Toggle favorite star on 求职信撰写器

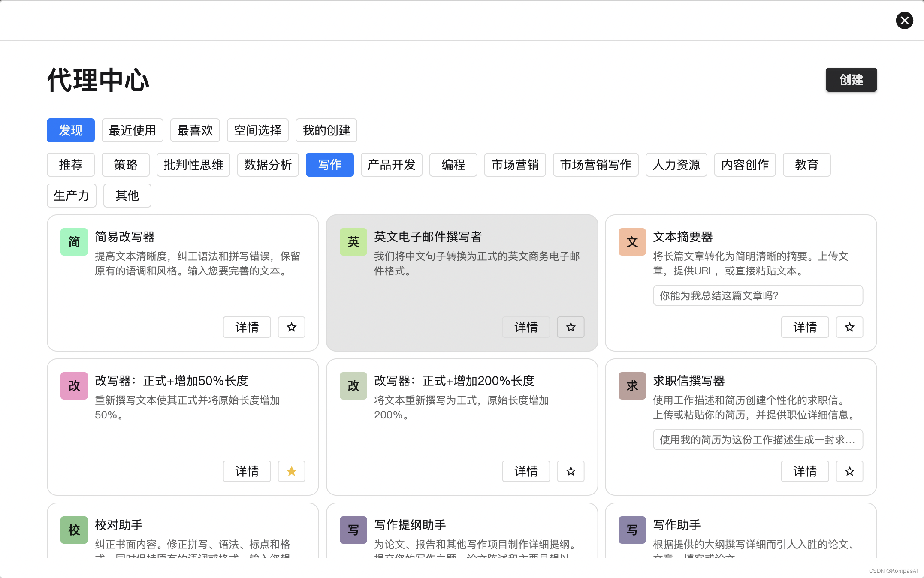click(x=849, y=471)
